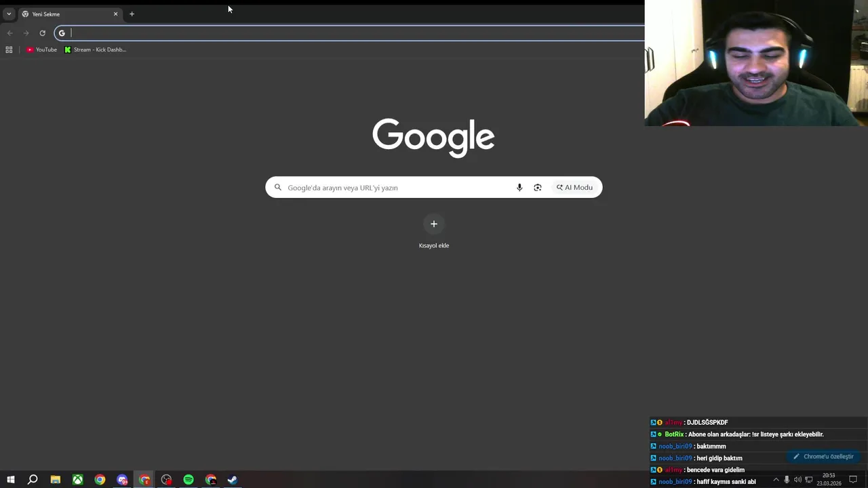The image size is (868, 488).
Task: Add a shortcut with Kısayol ekle
Action: tap(434, 231)
